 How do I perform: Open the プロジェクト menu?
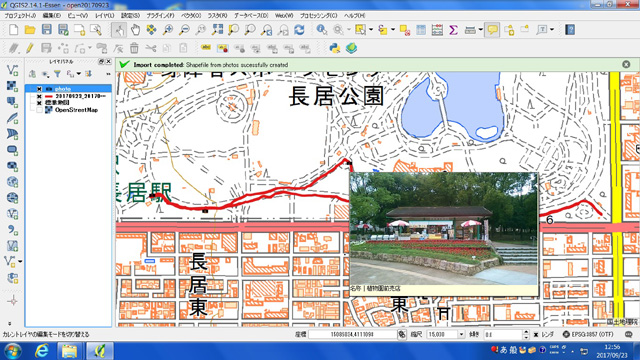(20, 16)
